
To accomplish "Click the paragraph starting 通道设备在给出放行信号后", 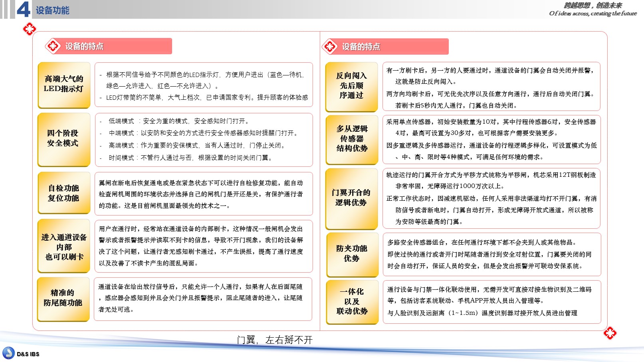I will 200,298.
